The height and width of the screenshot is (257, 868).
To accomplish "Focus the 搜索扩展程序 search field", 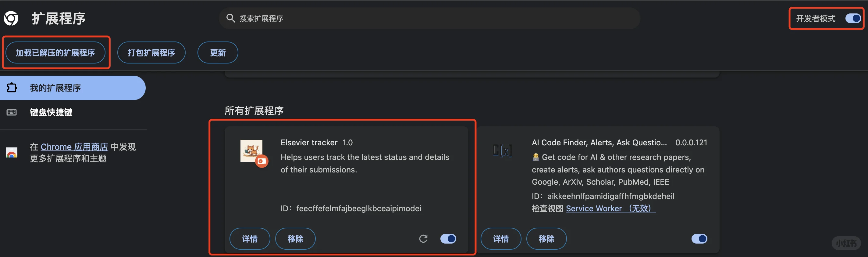I will pyautogui.click(x=430, y=18).
